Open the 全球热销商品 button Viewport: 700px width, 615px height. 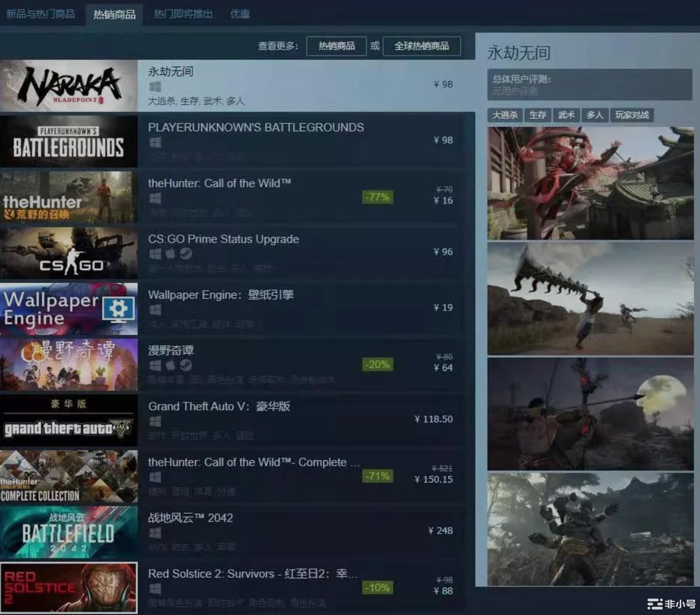(x=421, y=46)
